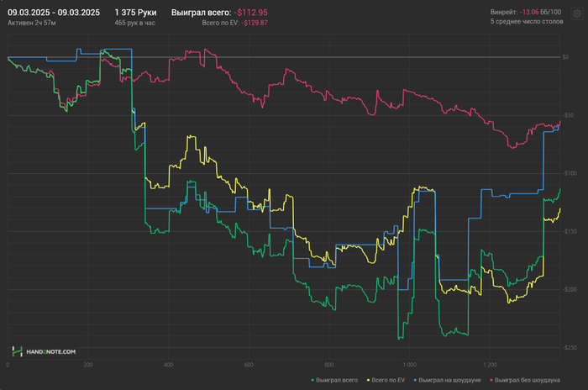Click the 'Активен 2ч 57м' text
This screenshot has width=588, height=390.
[32, 23]
